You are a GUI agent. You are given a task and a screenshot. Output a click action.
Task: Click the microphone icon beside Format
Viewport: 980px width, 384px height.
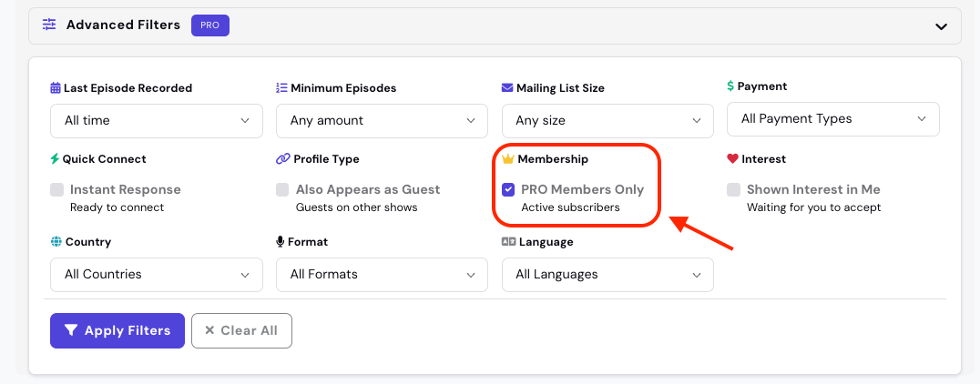[x=280, y=242]
